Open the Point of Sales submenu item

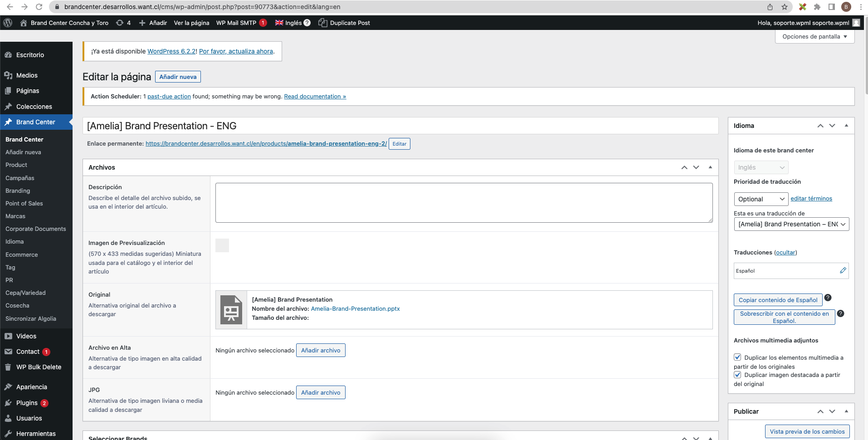24,203
